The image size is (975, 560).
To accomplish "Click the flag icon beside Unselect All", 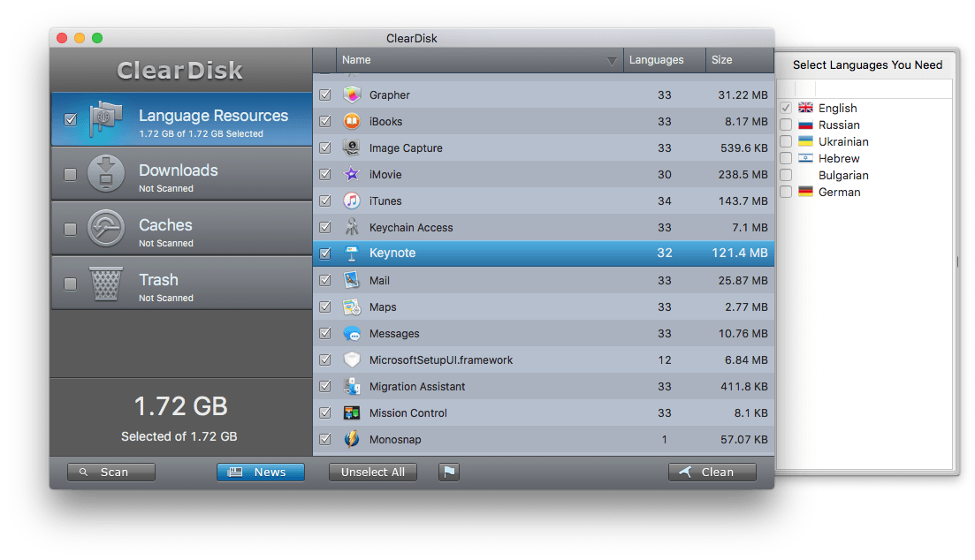I will click(448, 472).
